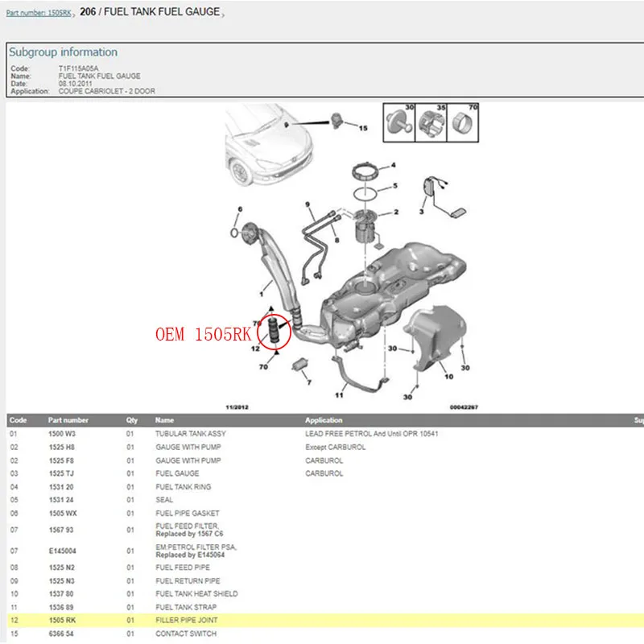The height and width of the screenshot is (644, 644).
Task: Select part number 1525 TJ
Action: click(x=61, y=473)
